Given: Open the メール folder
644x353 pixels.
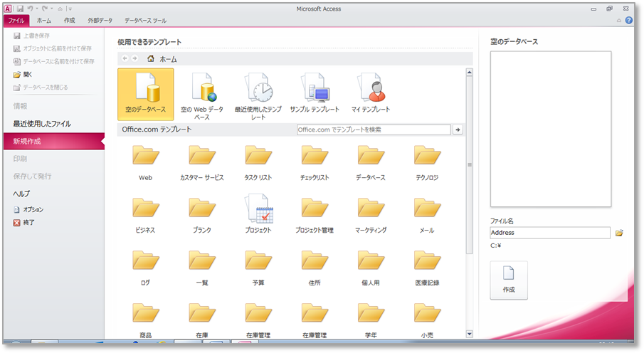Looking at the screenshot, I should coord(427,216).
